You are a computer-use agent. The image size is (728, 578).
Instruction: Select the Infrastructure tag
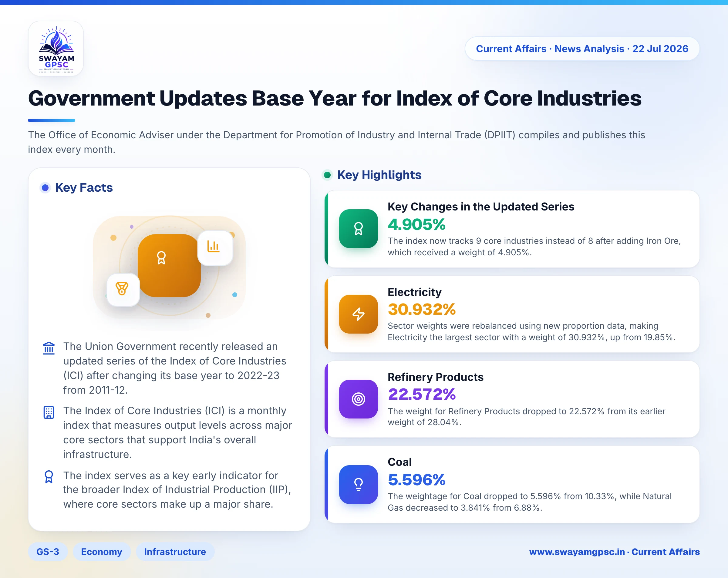[175, 552]
